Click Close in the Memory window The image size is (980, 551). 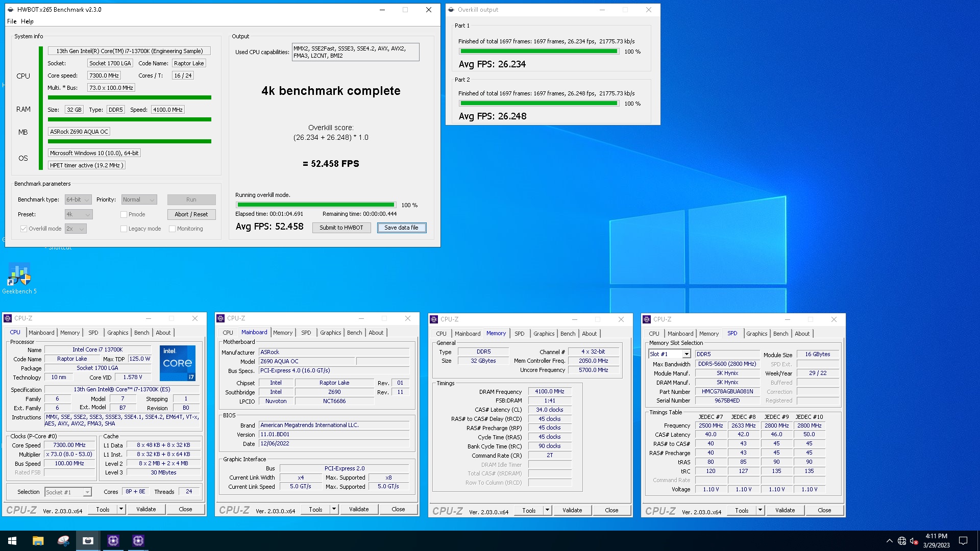(x=611, y=510)
